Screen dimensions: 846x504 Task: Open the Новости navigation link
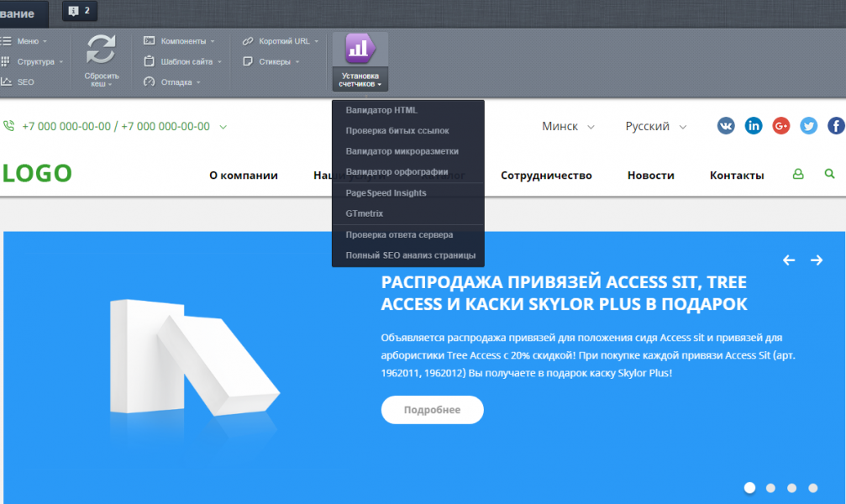click(651, 176)
